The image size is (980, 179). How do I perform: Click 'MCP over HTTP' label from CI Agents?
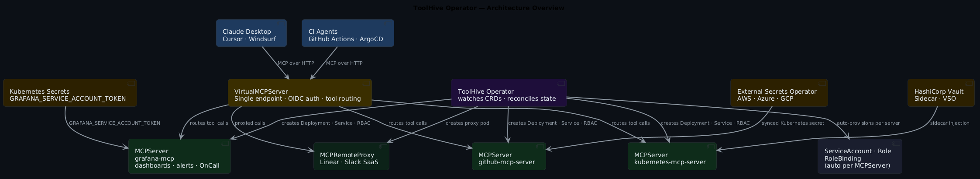pos(344,63)
